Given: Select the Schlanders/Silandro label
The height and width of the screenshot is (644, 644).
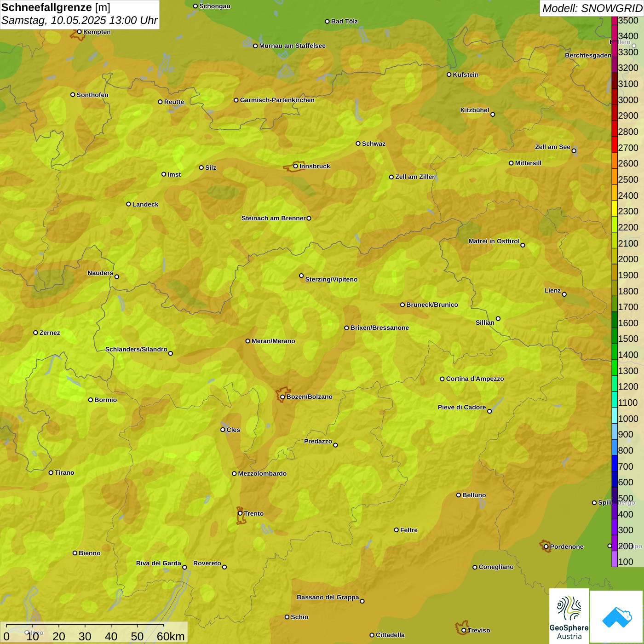Looking at the screenshot, I should tap(137, 349).
